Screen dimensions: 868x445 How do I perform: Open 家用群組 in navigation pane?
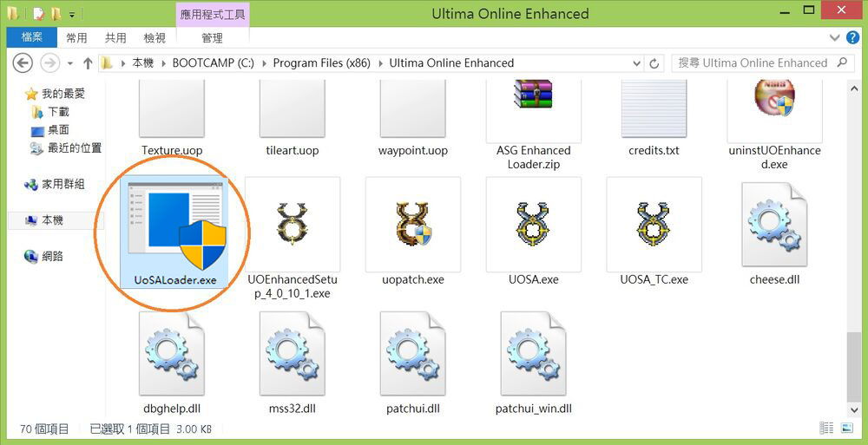point(63,184)
